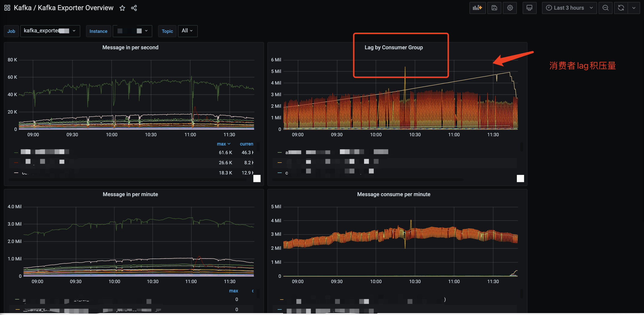This screenshot has height=315, width=644.
Task: Open Last 3 hours time picker
Action: point(569,8)
